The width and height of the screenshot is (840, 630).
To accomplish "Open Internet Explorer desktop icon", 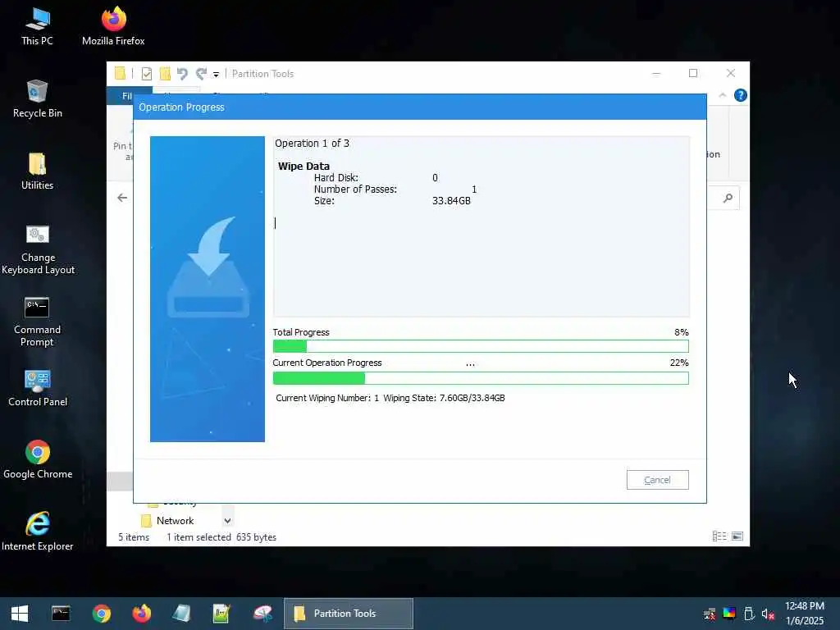I will click(x=38, y=532).
